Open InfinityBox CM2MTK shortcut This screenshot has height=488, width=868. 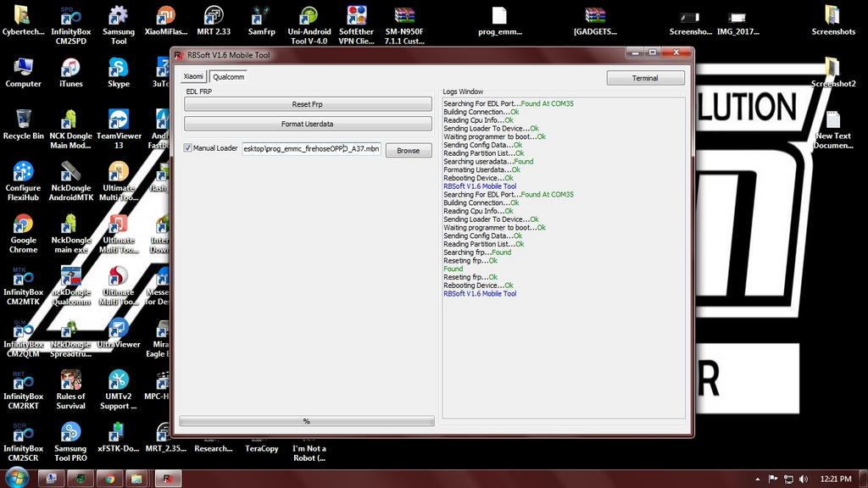click(x=23, y=286)
